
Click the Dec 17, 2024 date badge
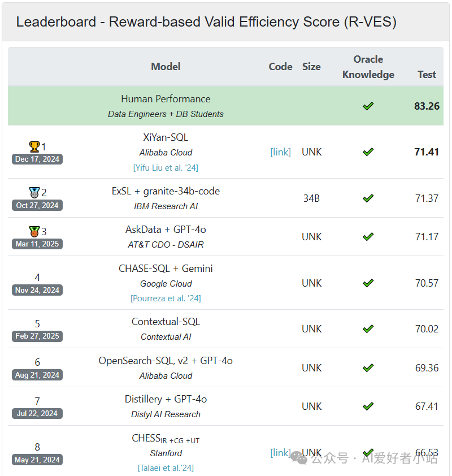pos(37,159)
